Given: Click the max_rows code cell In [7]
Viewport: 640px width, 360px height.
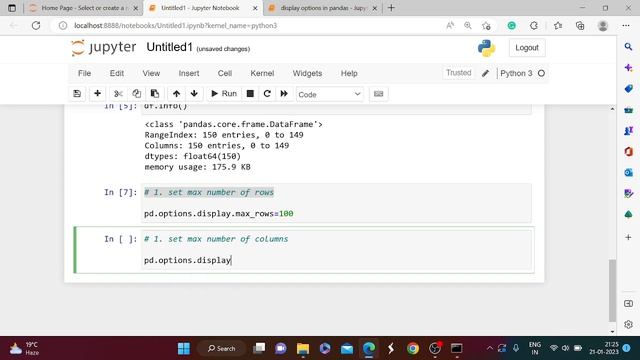Looking at the screenshot, I should 337,203.
